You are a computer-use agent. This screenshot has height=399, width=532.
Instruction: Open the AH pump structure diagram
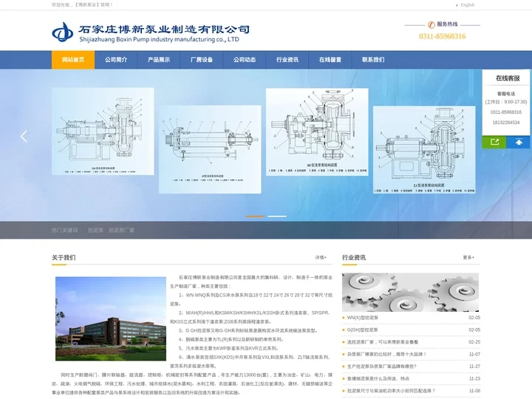click(x=317, y=132)
